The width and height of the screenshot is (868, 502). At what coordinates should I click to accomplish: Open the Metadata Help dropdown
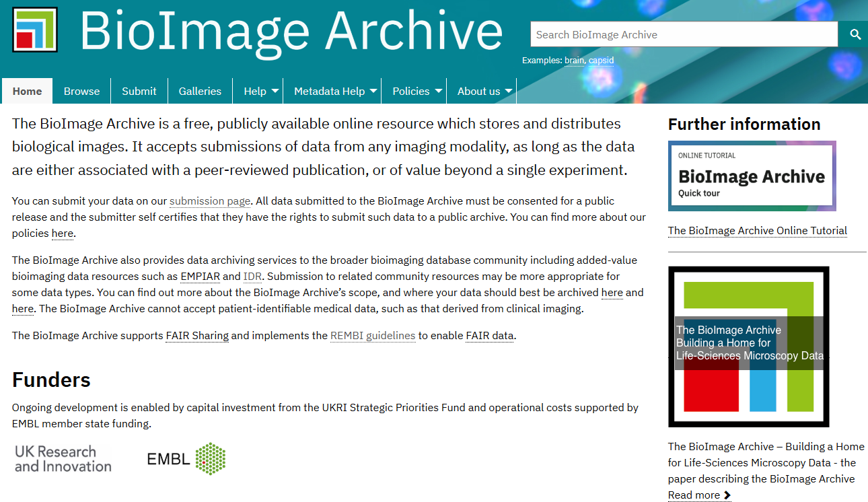(332, 91)
